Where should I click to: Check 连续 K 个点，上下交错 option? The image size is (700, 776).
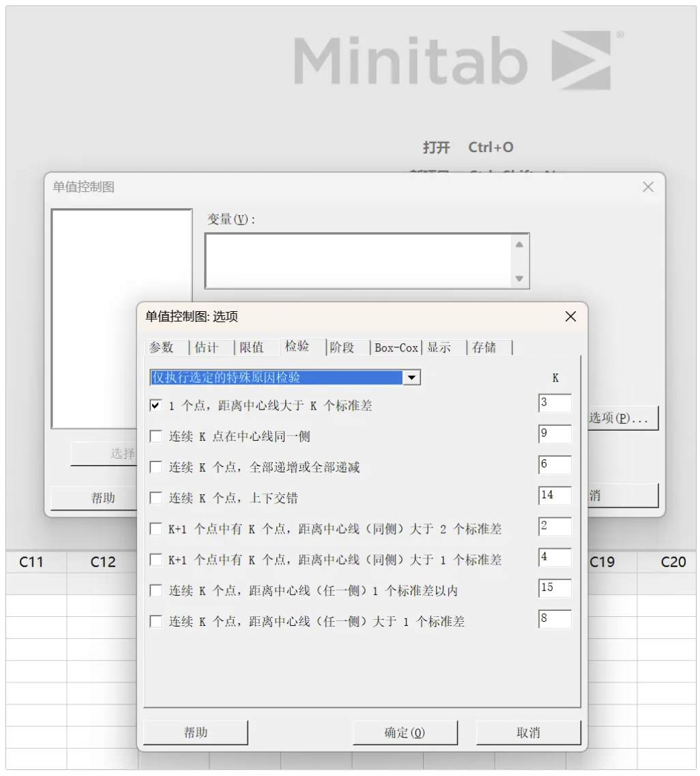tap(156, 498)
